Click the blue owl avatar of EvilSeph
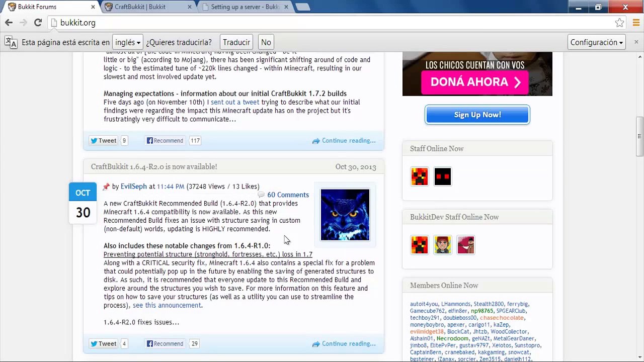This screenshot has width=644, height=362. coord(345,215)
